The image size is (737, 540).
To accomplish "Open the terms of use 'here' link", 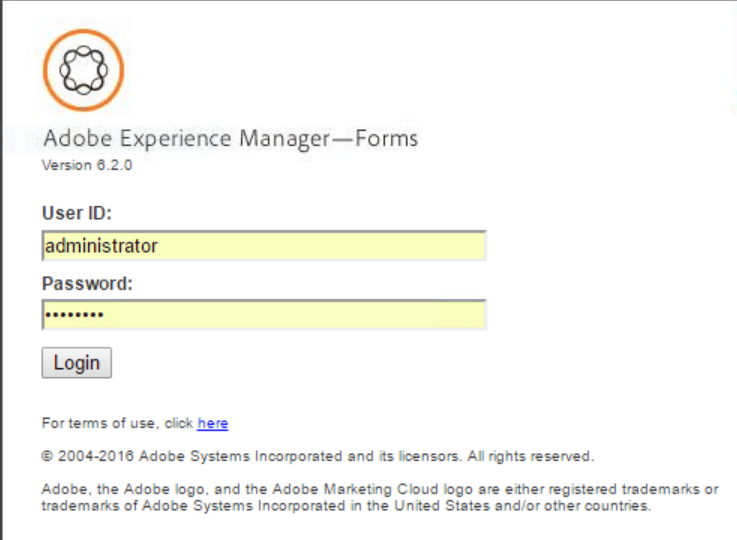I will point(212,423).
